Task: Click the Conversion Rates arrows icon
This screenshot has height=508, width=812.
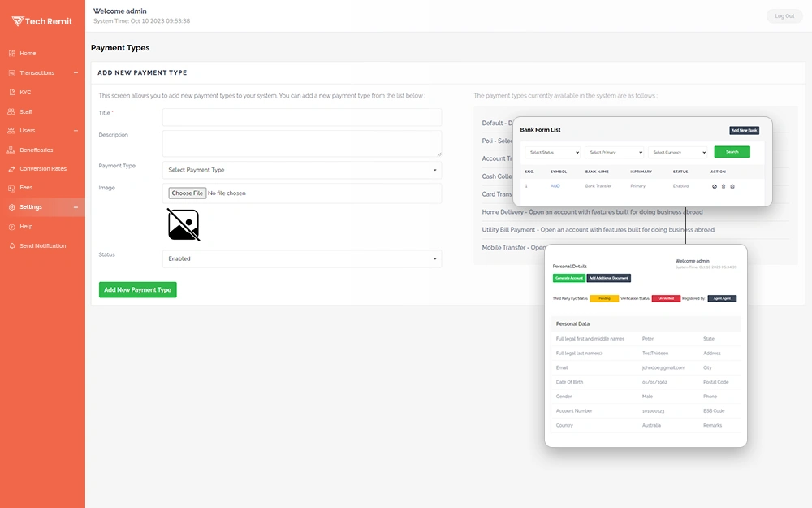Action: [11, 169]
